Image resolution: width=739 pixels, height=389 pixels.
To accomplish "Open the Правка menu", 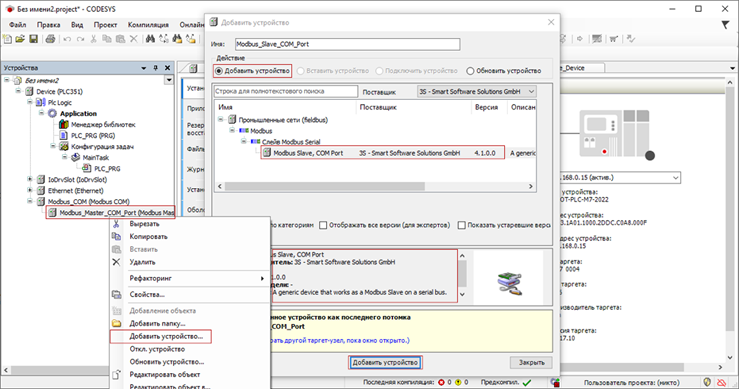I will click(x=49, y=25).
